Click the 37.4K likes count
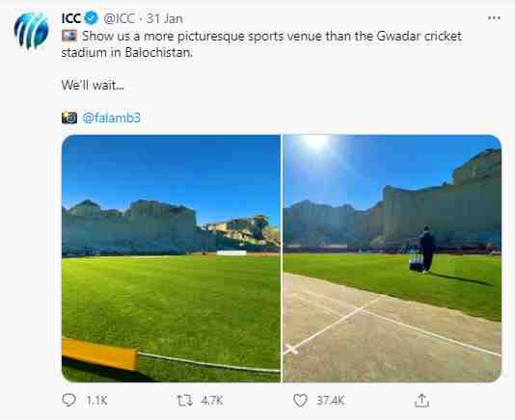The width and height of the screenshot is (515, 420). point(331,401)
